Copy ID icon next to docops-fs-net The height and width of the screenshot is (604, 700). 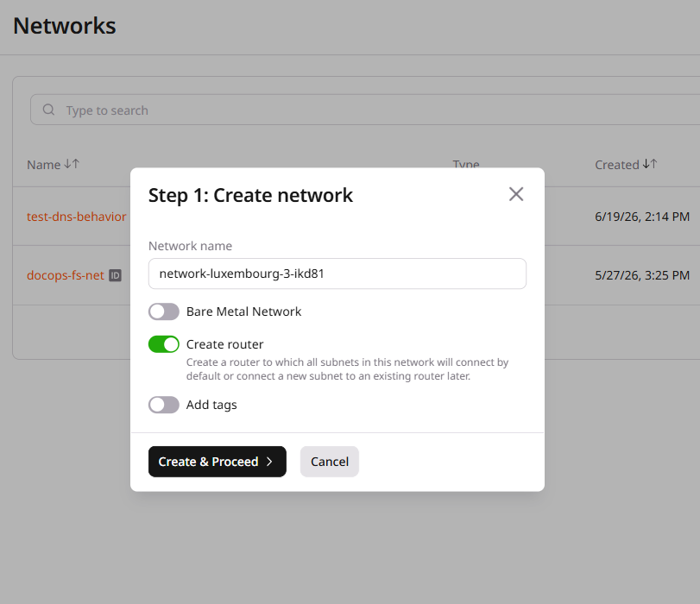click(115, 275)
